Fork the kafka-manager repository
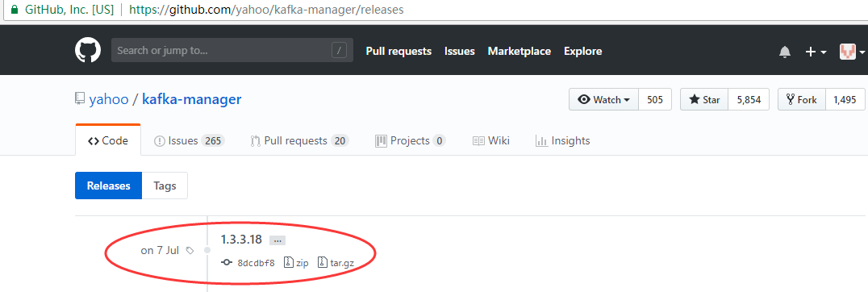 pyautogui.click(x=802, y=99)
